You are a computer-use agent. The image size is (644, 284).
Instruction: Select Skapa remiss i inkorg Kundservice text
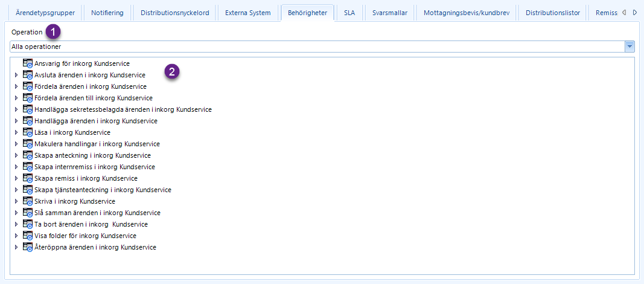(86, 179)
